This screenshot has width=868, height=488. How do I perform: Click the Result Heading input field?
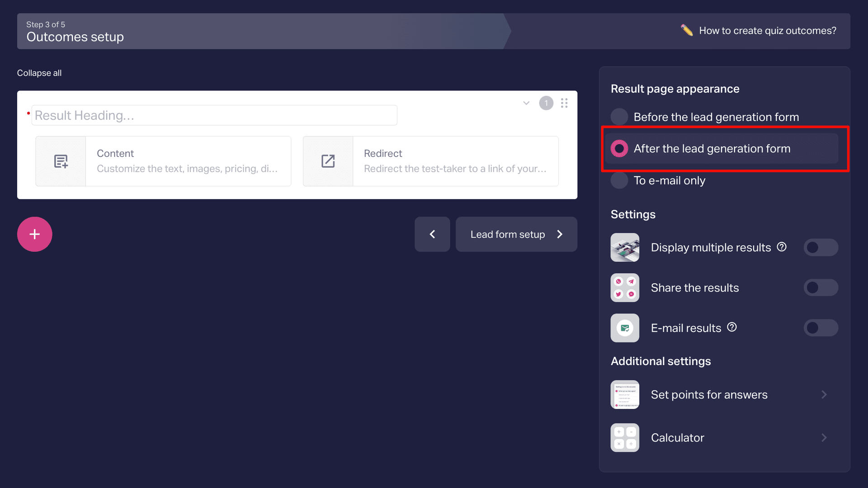[x=214, y=115]
